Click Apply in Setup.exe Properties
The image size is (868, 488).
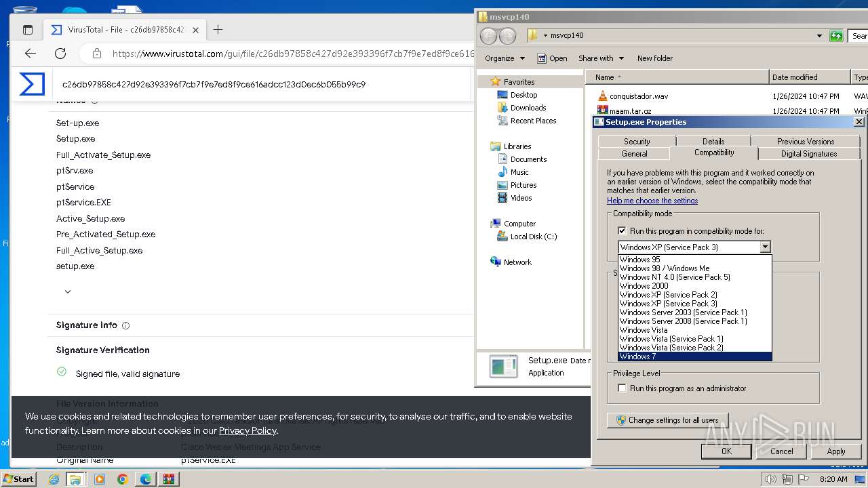point(836,451)
